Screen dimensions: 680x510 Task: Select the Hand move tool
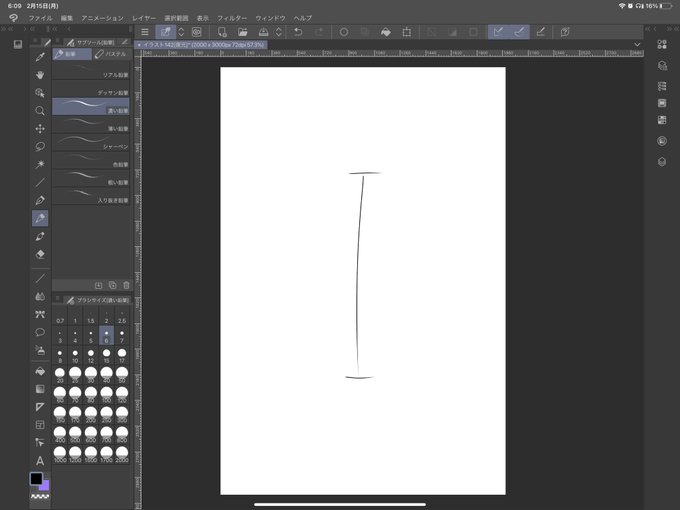40,75
